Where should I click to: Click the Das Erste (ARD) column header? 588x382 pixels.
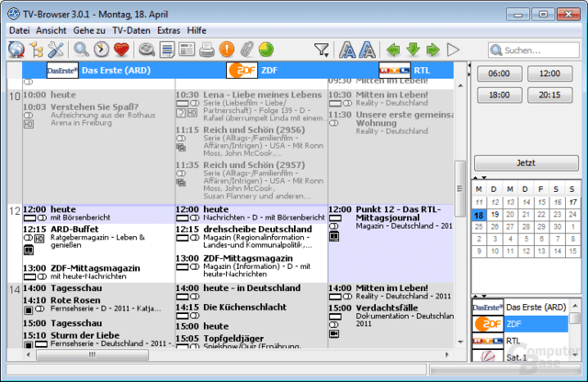click(x=98, y=71)
